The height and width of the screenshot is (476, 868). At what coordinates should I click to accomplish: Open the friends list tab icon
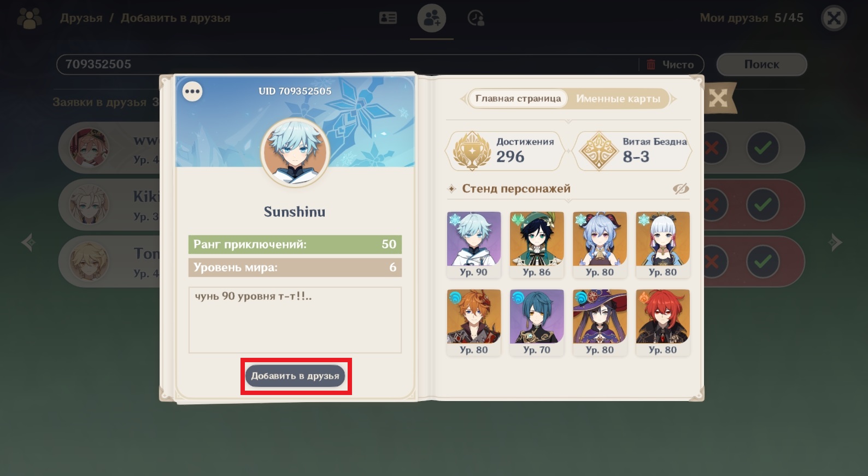pos(388,18)
